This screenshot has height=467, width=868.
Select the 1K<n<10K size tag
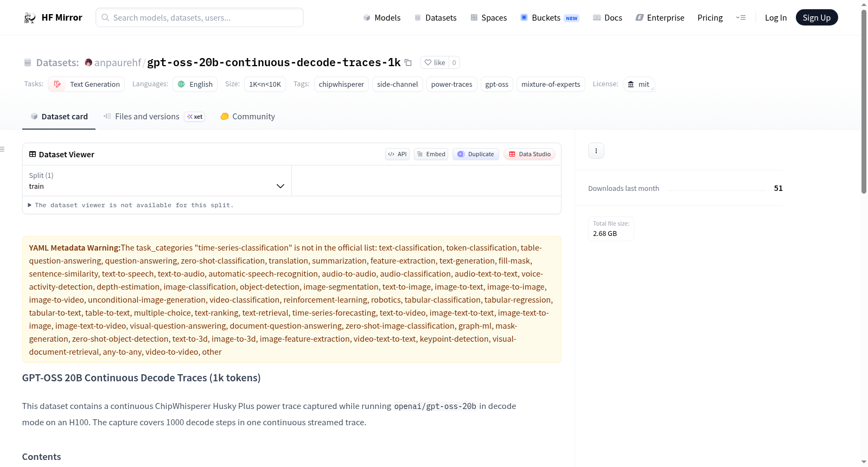coord(265,84)
